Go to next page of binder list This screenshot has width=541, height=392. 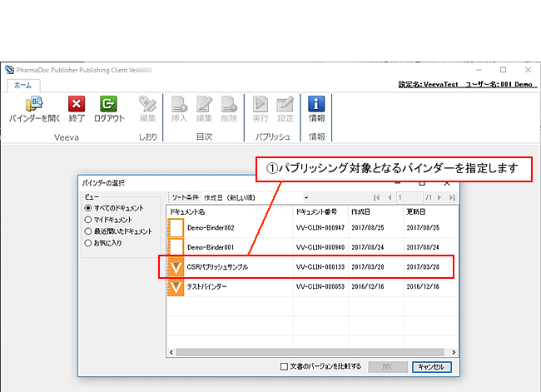click(439, 197)
